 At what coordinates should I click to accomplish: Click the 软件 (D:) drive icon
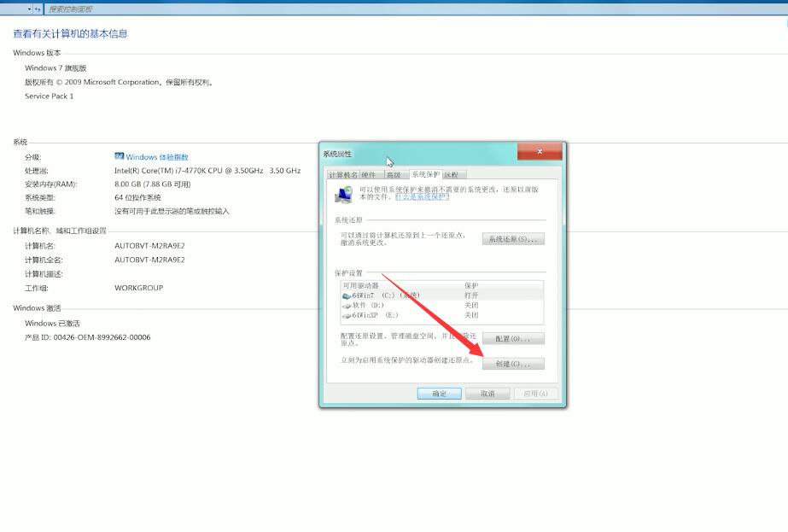(347, 306)
